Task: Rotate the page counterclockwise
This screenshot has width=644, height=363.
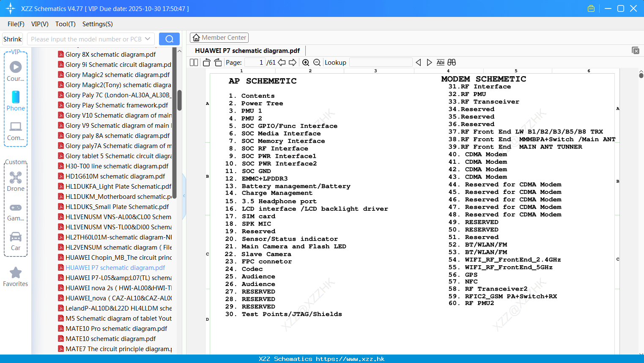Action: 206,63
